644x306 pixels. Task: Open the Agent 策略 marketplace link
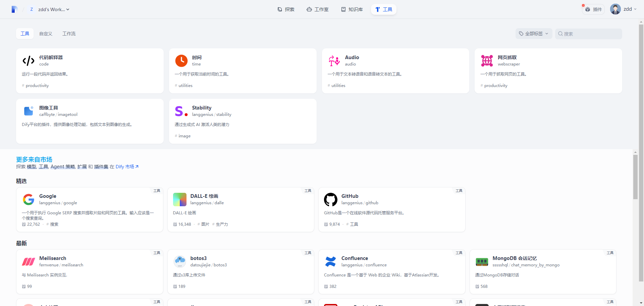click(x=63, y=167)
